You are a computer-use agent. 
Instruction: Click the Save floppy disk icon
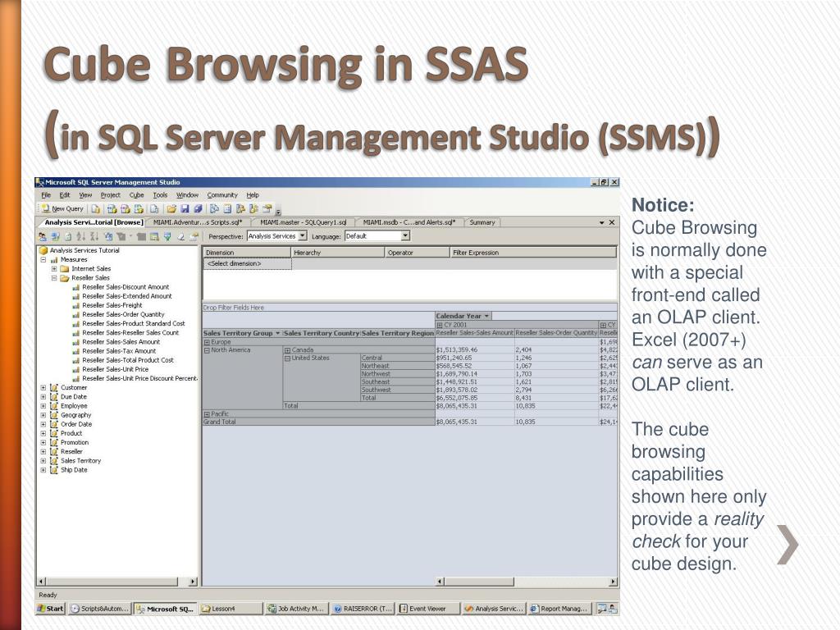(x=185, y=208)
